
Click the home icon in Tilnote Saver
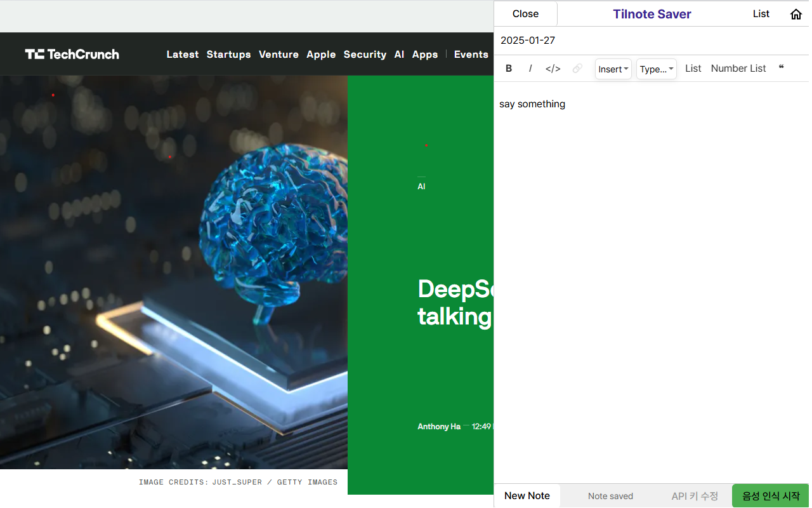[796, 14]
